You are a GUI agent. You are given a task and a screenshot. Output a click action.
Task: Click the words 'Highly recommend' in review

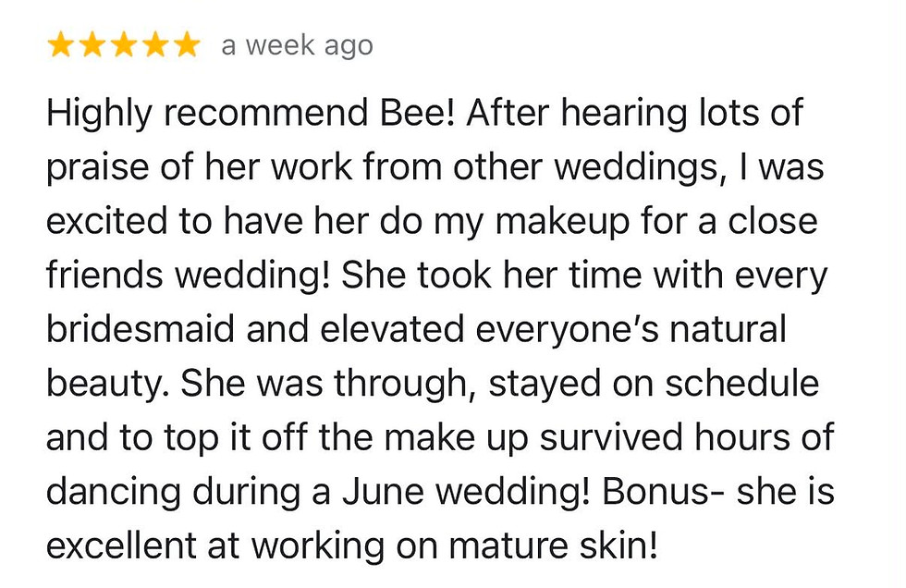pos(207,114)
